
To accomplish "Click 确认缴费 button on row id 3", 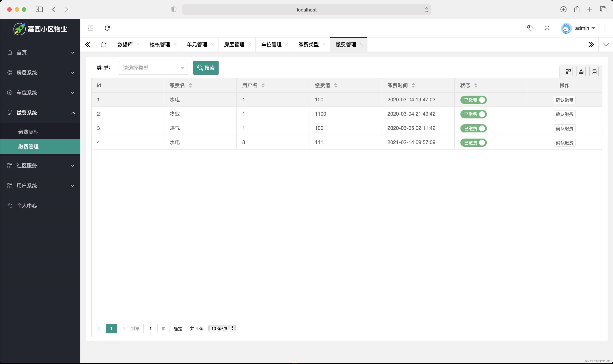I will (564, 128).
